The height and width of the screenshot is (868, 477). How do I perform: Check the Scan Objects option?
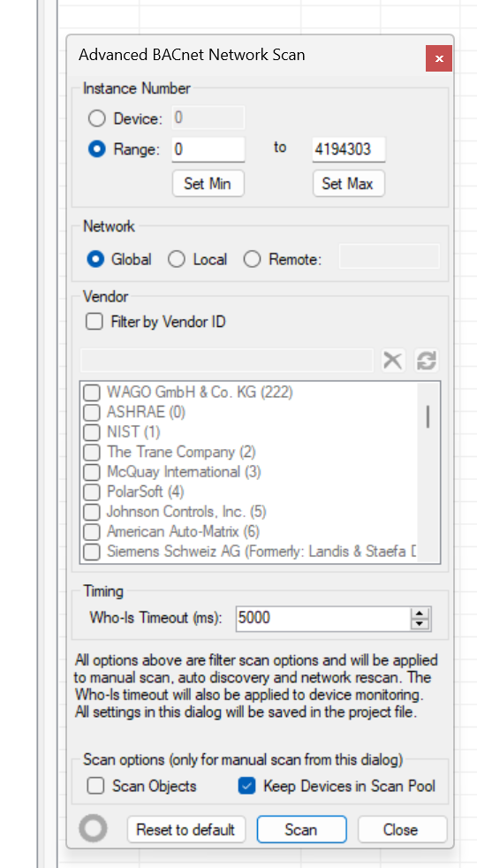click(95, 786)
